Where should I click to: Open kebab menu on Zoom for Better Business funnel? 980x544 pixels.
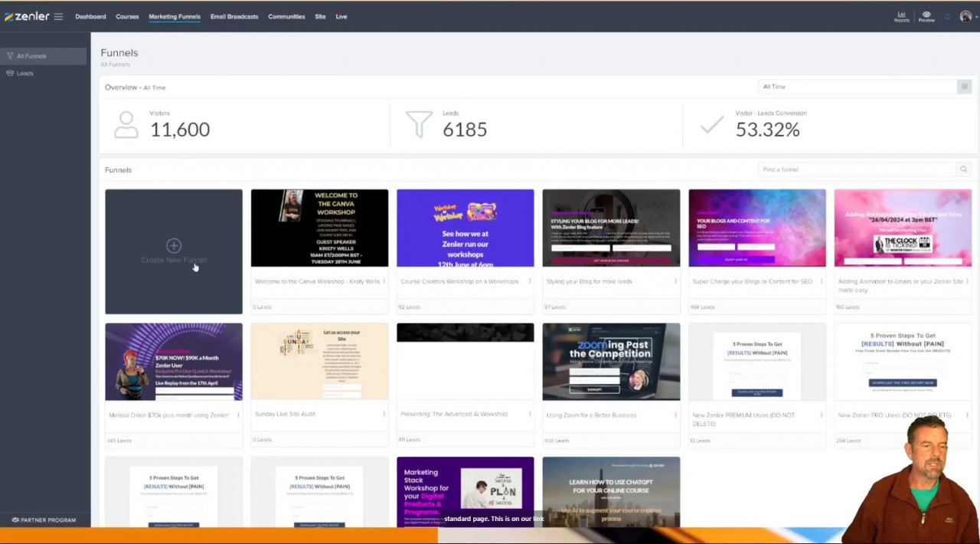pos(675,415)
